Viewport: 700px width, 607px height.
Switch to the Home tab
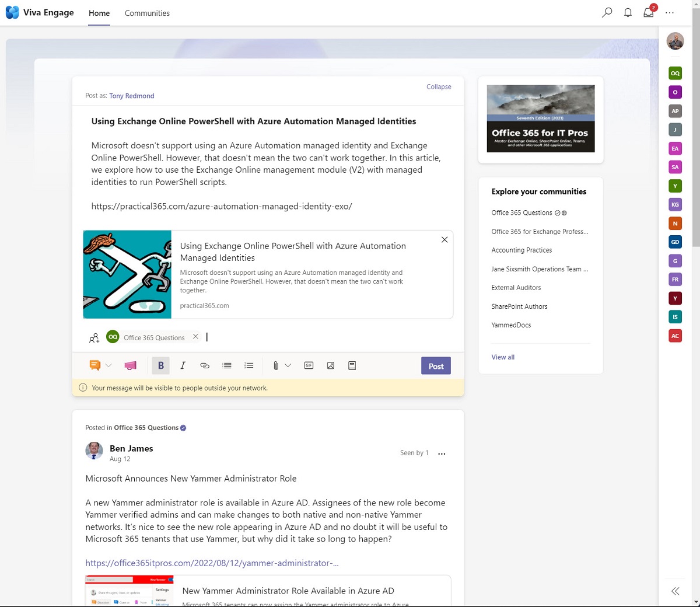(99, 13)
